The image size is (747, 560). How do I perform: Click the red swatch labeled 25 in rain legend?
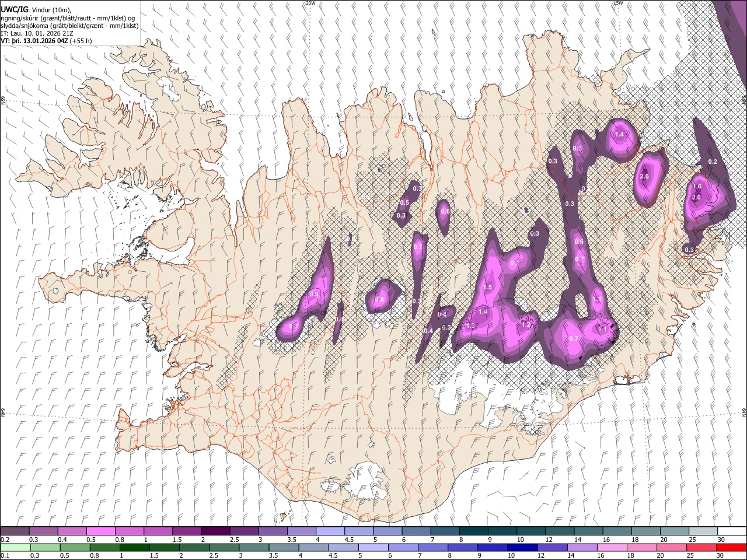[x=700, y=547]
